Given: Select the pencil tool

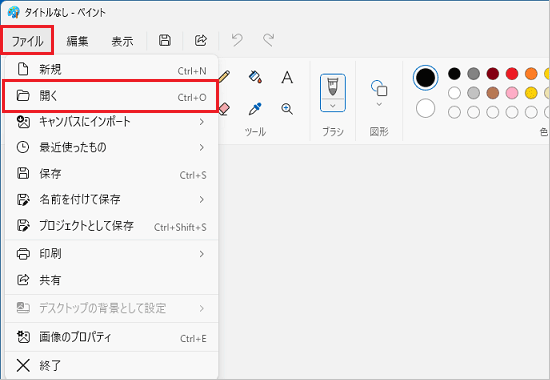Looking at the screenshot, I should click(x=224, y=76).
